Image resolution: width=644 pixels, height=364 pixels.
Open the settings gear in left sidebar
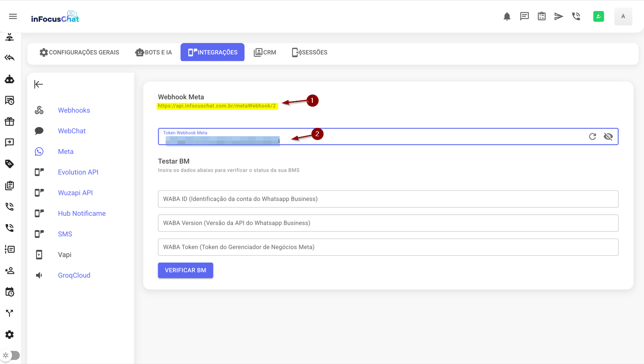9,334
